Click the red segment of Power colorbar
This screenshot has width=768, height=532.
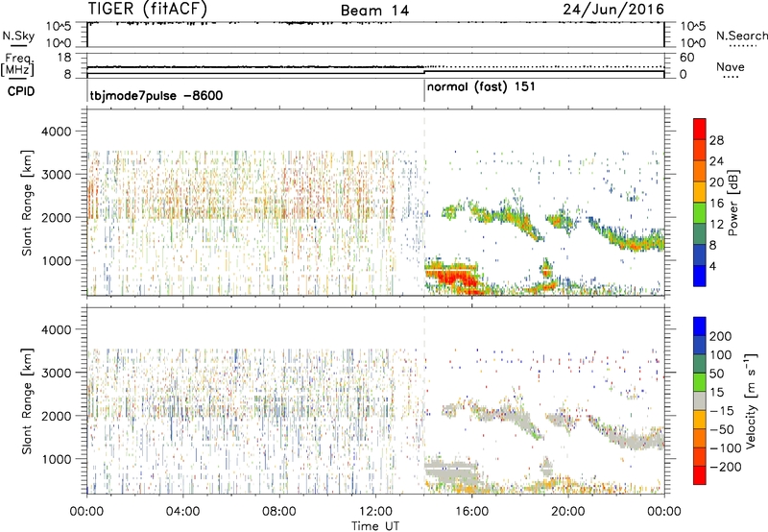pyautogui.click(x=700, y=129)
